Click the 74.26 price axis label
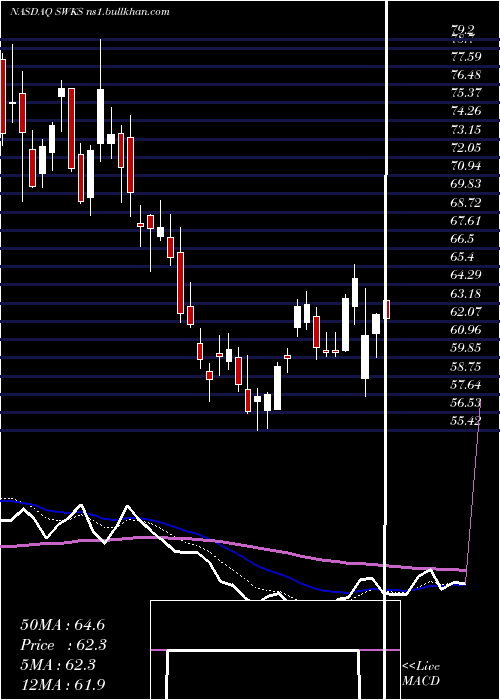 pyautogui.click(x=466, y=111)
